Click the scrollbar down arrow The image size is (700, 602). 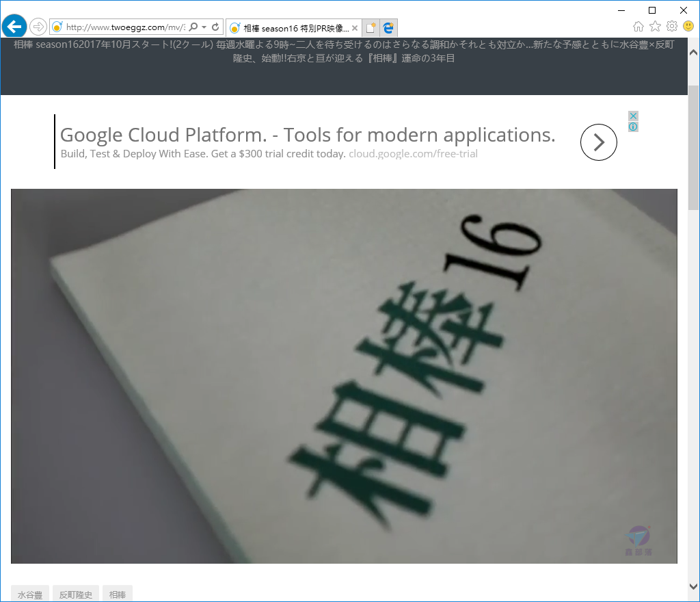[693, 586]
